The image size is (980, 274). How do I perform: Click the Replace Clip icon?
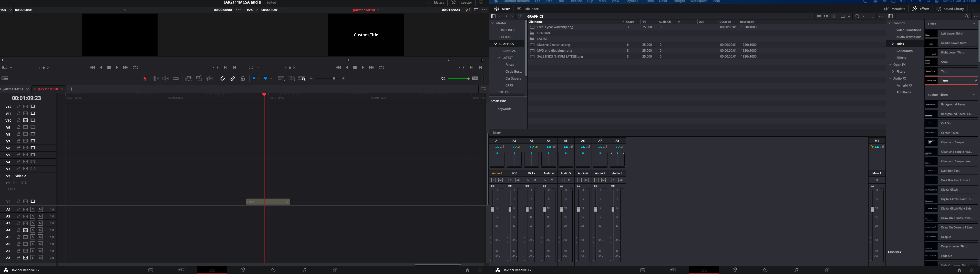pyautogui.click(x=209, y=79)
